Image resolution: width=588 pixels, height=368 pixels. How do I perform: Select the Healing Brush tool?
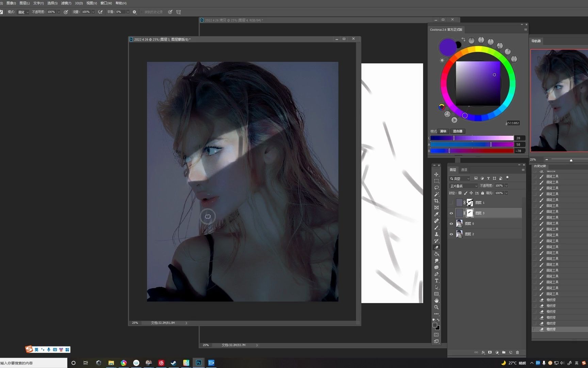(x=436, y=221)
